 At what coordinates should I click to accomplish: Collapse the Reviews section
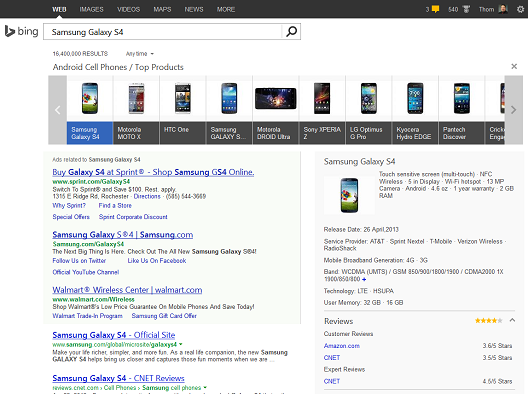512,320
